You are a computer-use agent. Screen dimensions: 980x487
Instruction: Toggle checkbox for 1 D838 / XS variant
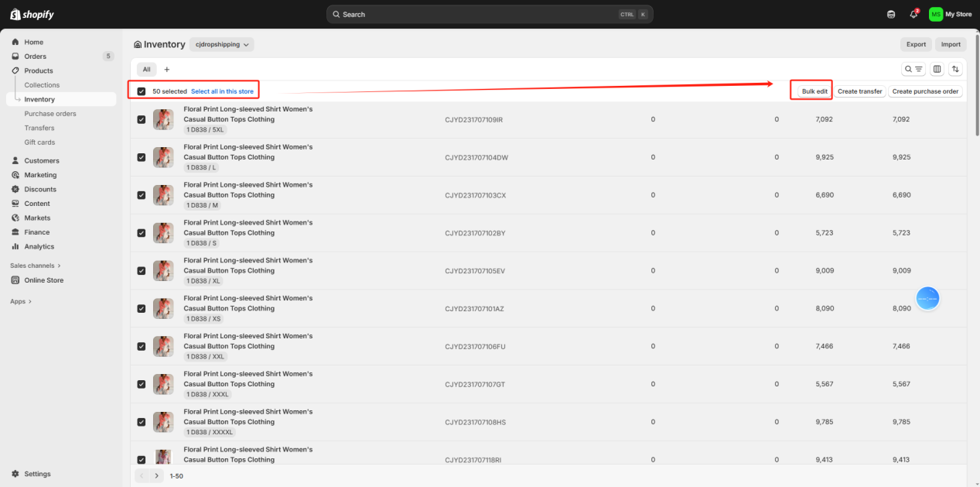coord(142,308)
